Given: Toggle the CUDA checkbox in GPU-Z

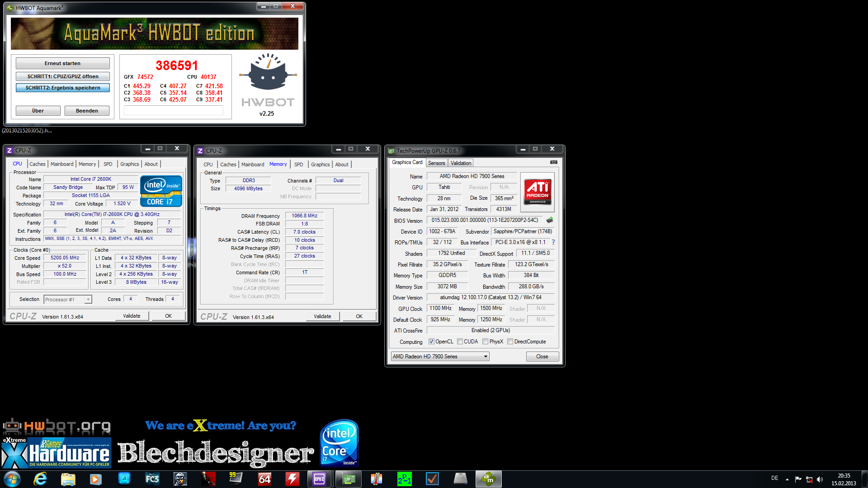Looking at the screenshot, I should [x=460, y=342].
